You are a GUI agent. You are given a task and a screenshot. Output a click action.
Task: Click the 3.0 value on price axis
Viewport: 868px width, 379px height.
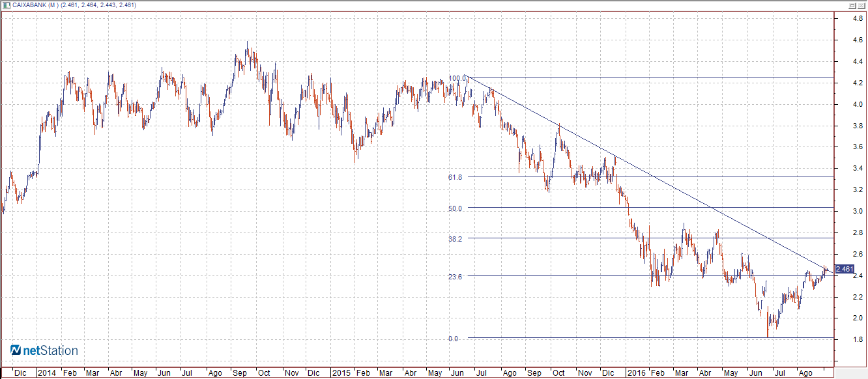pos(858,211)
